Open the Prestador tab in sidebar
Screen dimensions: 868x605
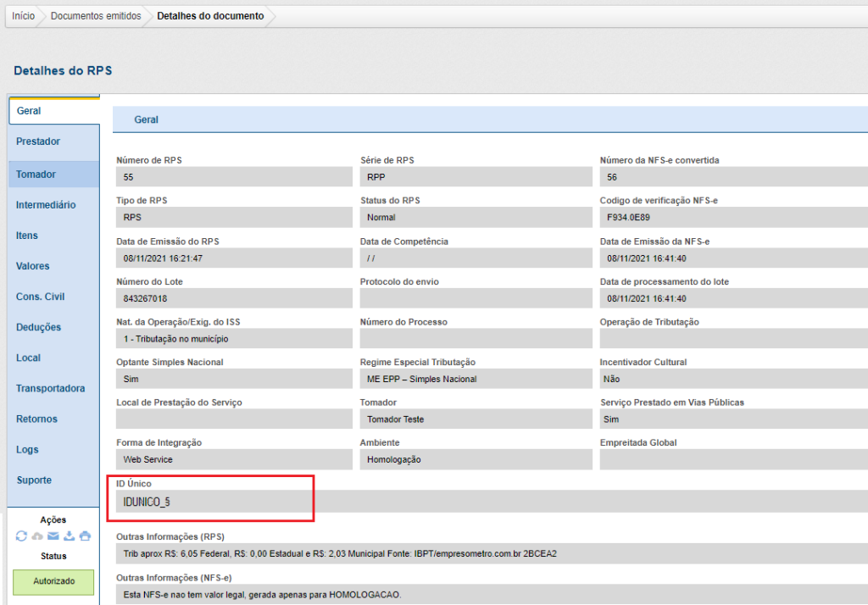click(x=38, y=142)
